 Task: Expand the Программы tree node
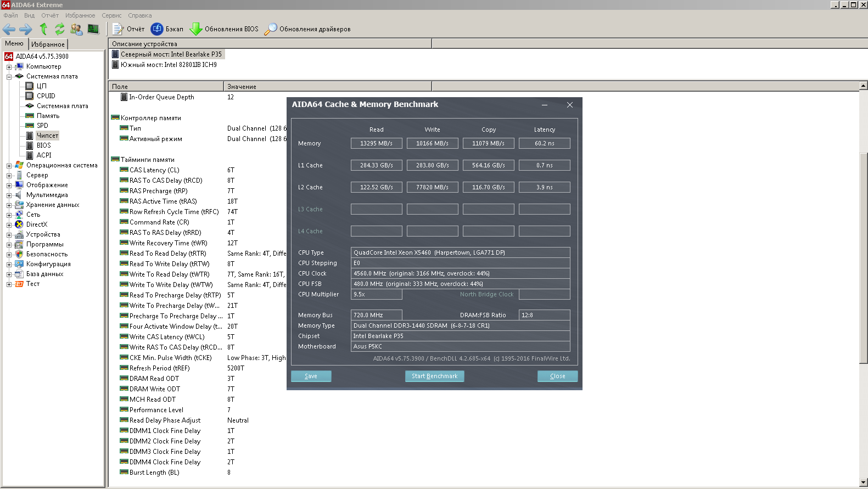coord(9,245)
